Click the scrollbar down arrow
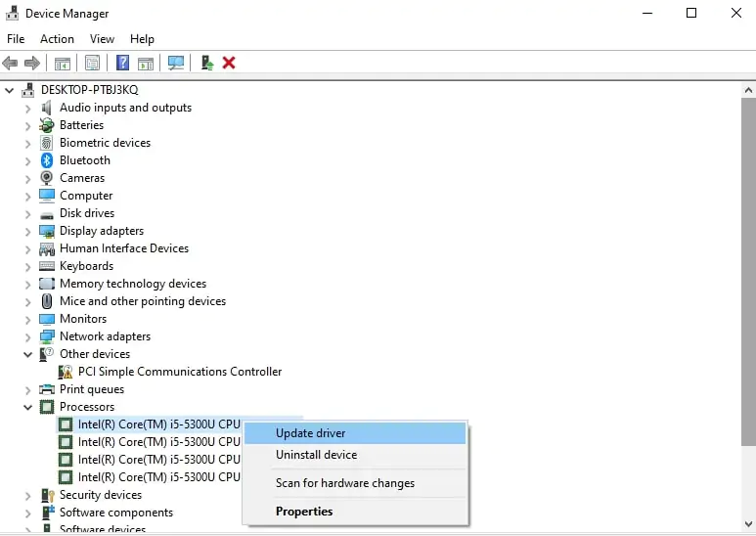 (748, 524)
